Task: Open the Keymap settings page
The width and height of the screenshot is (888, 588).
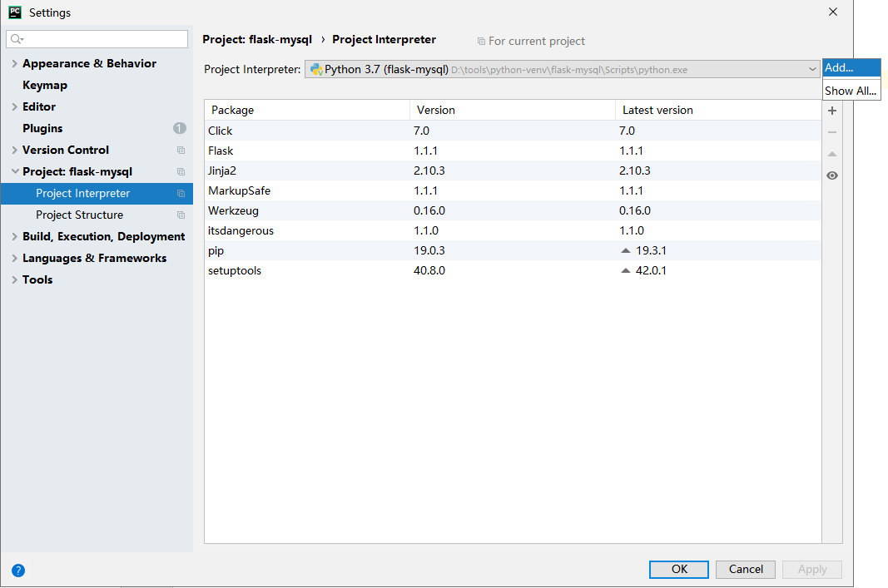Action: (x=45, y=85)
